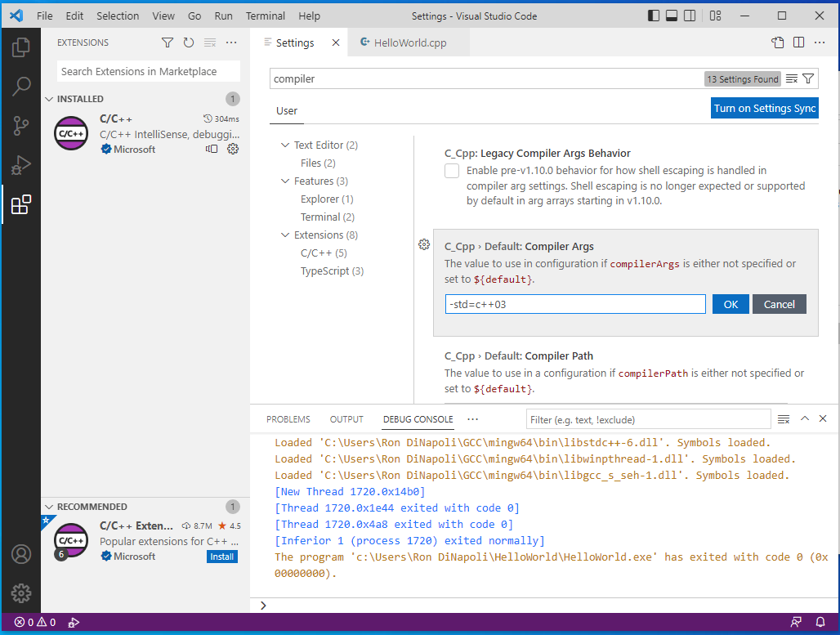Click Turn on Settings Sync button

click(x=765, y=108)
